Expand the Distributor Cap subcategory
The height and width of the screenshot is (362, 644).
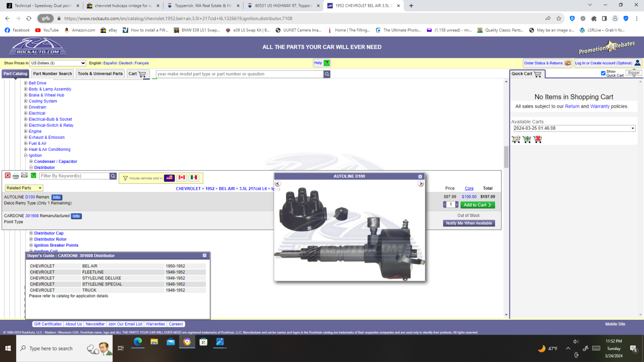(x=31, y=233)
